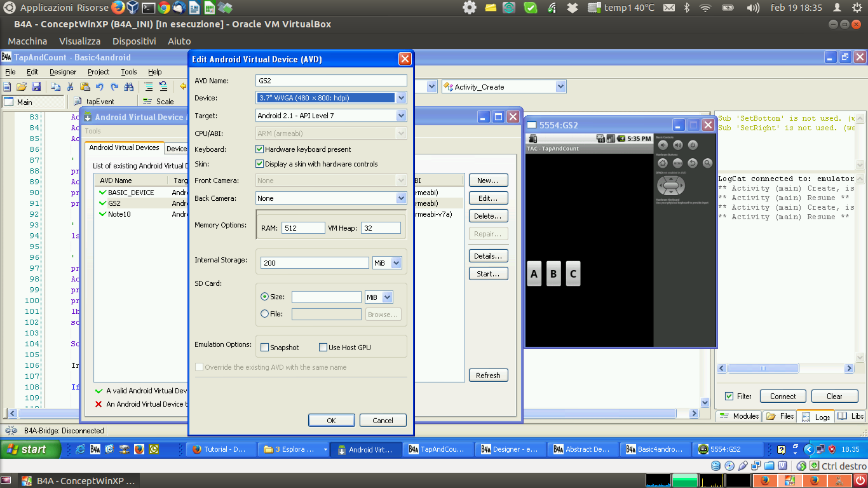This screenshot has width=868, height=488.
Task: Click the Paste clipboard icon in B4A toolbar
Action: (x=85, y=86)
